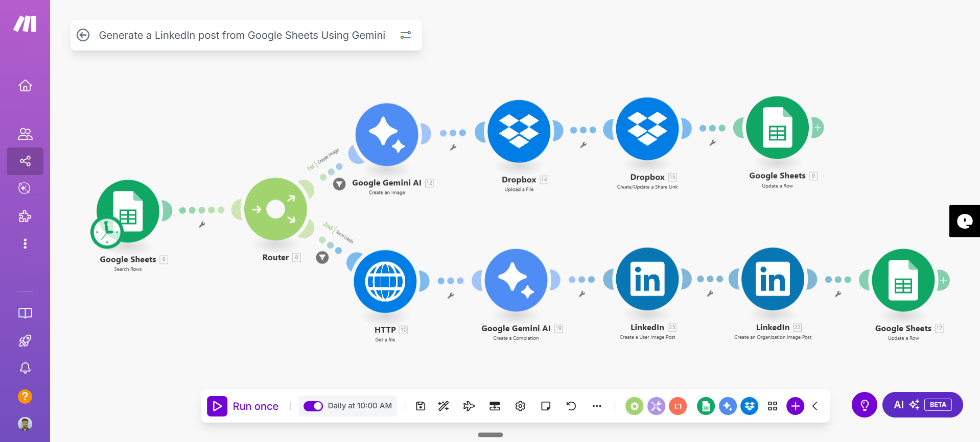The image size is (980, 442).
Task: Open the purple Tools favorite
Action: (x=656, y=406)
